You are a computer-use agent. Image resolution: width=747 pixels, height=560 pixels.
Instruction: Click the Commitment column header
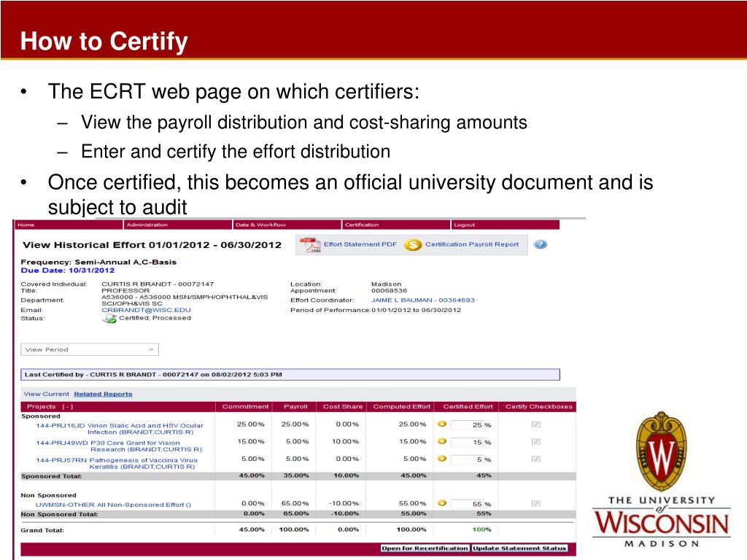[x=245, y=407]
